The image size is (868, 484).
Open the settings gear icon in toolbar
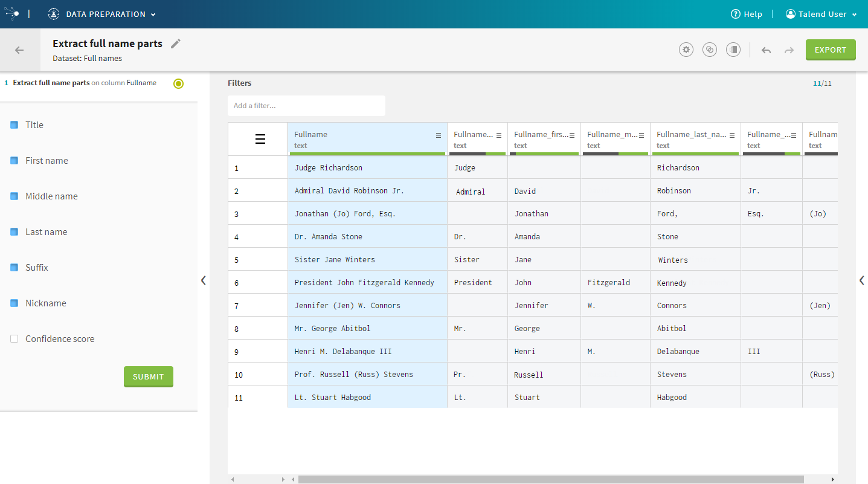pos(686,50)
